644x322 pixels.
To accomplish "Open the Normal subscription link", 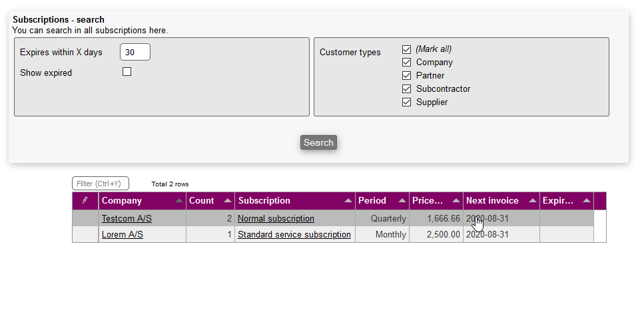I will [x=276, y=218].
